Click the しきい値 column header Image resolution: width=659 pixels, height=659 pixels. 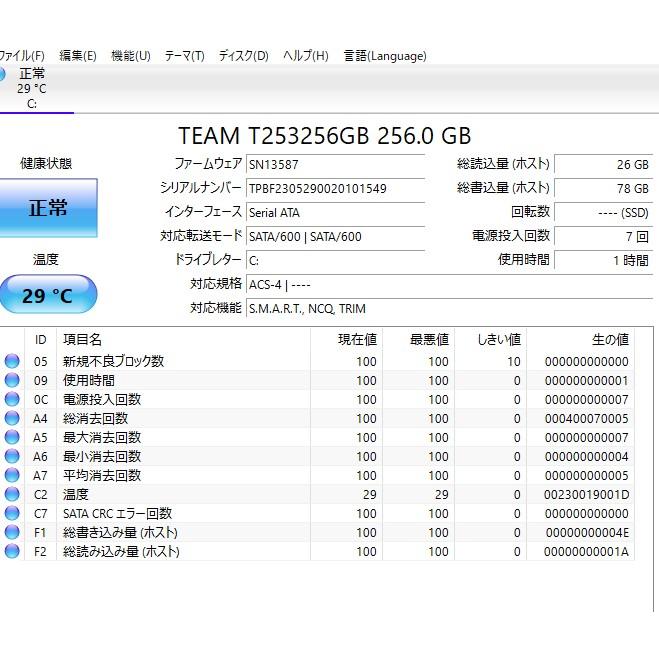click(x=490, y=340)
